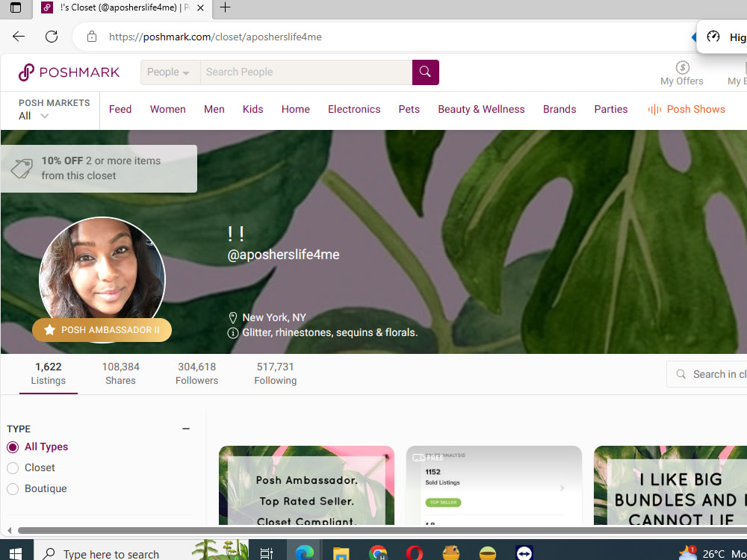Viewport: 747px width, 560px height.
Task: Open the I Like Big Bundles listing
Action: (670, 485)
